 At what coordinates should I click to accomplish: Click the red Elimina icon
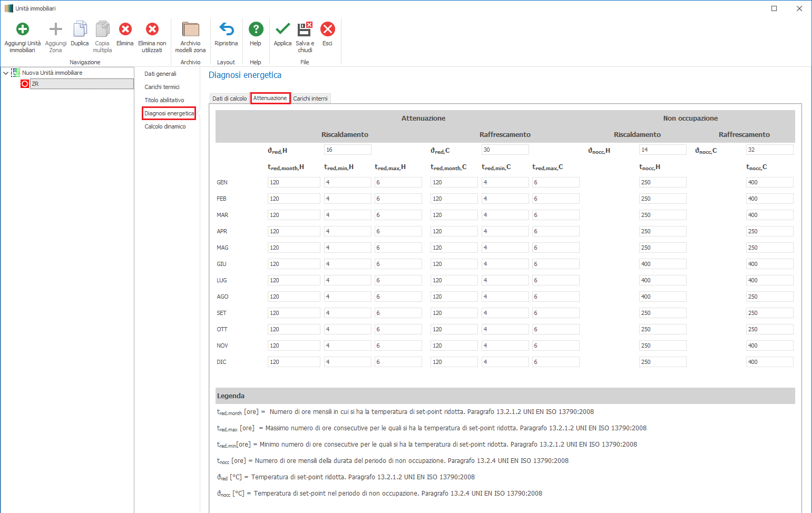[x=125, y=29]
